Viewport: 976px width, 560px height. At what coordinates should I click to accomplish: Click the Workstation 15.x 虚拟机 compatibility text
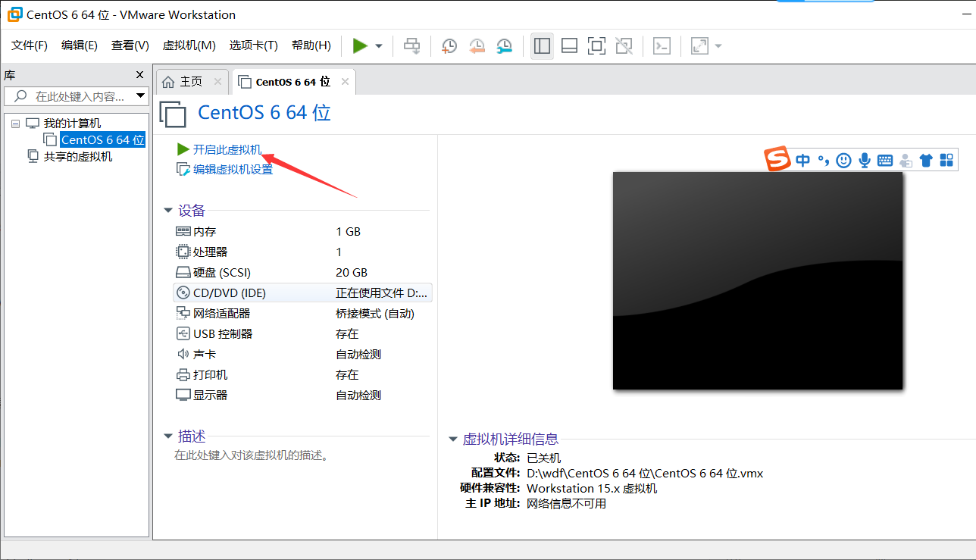point(592,489)
